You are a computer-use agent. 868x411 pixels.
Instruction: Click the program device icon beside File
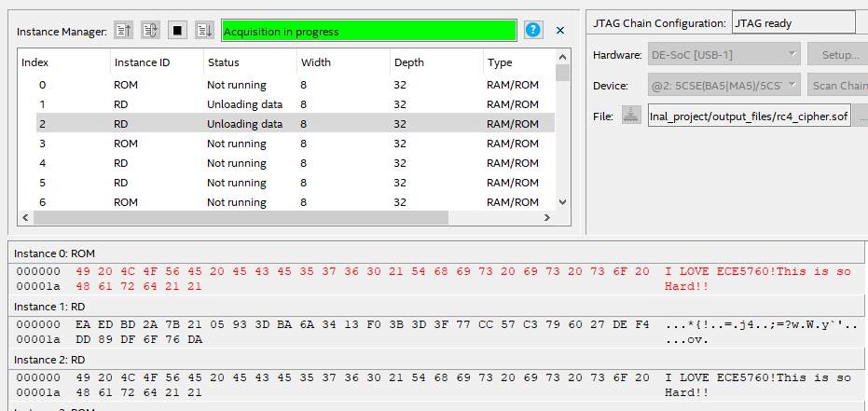tap(631, 116)
